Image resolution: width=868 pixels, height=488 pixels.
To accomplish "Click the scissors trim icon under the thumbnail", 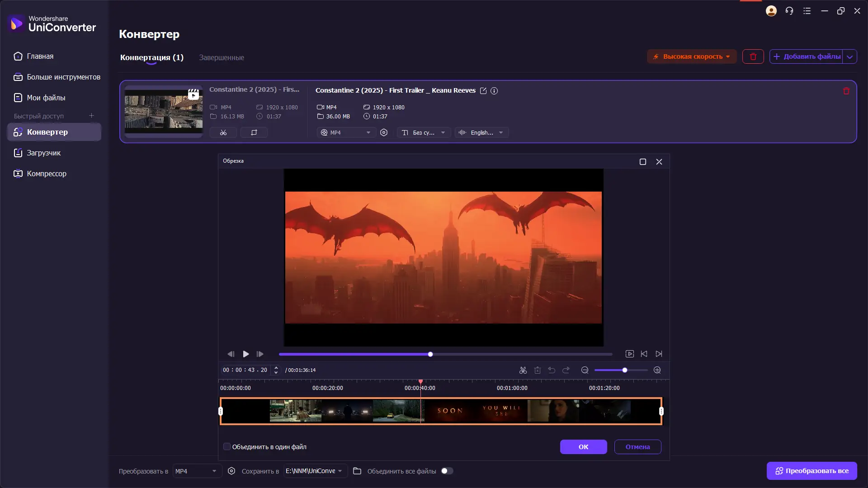I will (223, 132).
